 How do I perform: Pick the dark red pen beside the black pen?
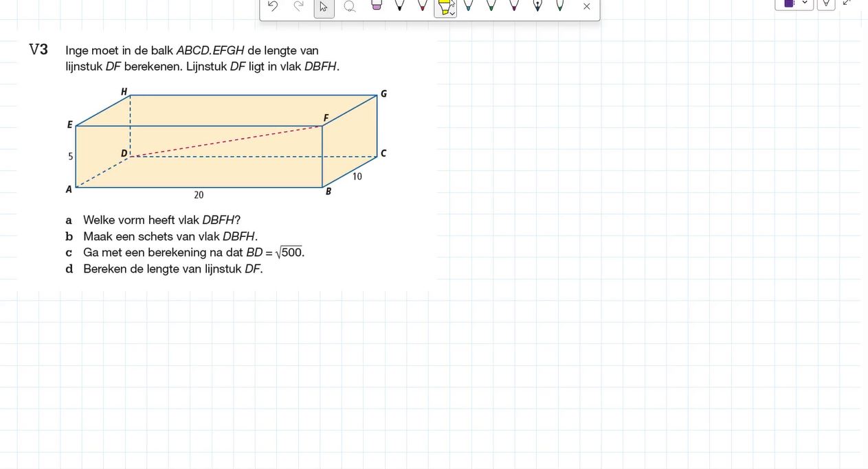point(423,5)
